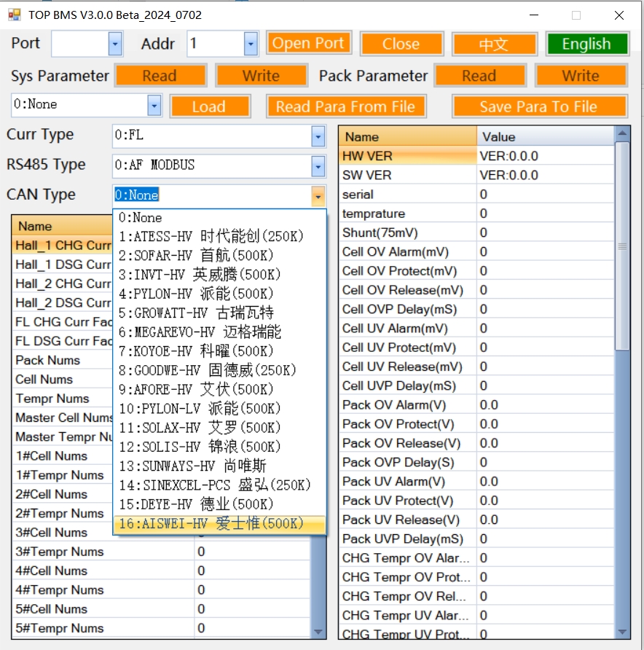The width and height of the screenshot is (644, 650).
Task: Click the 5#Cell Nums row
Action: pos(162,609)
